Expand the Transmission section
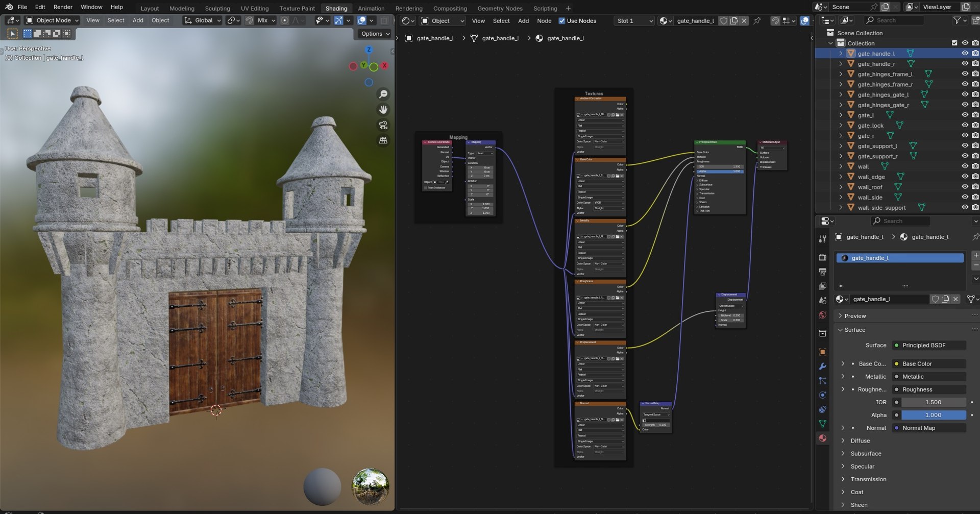The width and height of the screenshot is (980, 514). [x=843, y=479]
